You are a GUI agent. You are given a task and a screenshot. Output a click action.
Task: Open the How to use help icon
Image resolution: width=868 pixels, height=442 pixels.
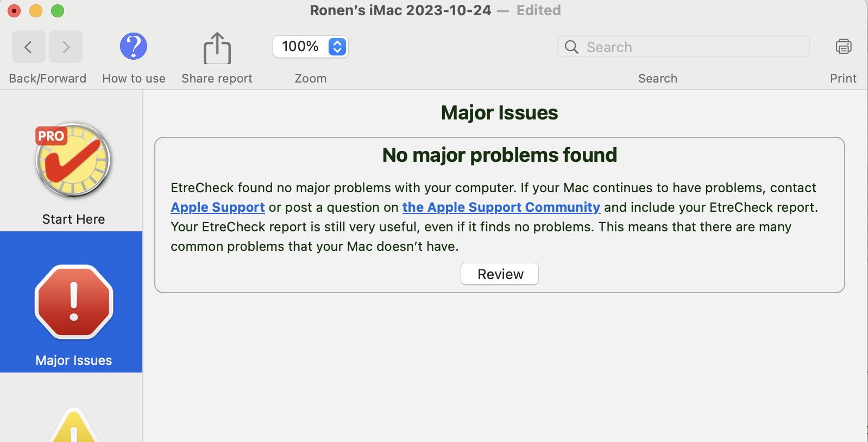pos(134,46)
